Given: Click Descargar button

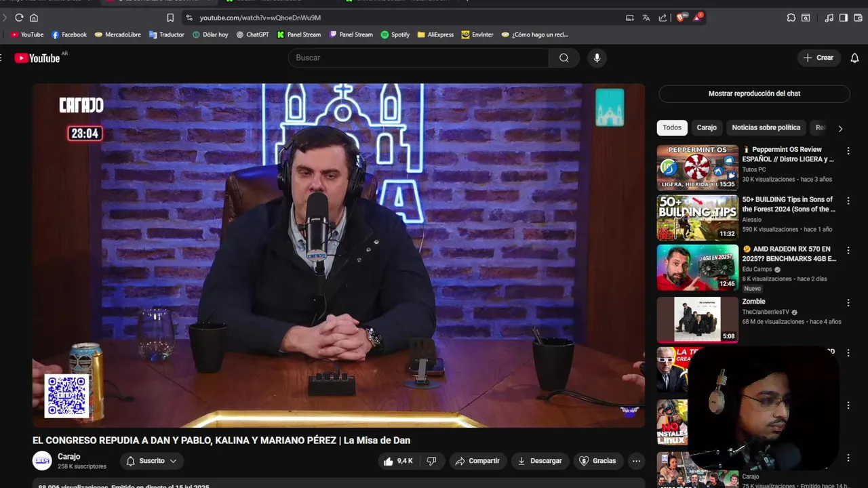Looking at the screenshot, I should [540, 461].
